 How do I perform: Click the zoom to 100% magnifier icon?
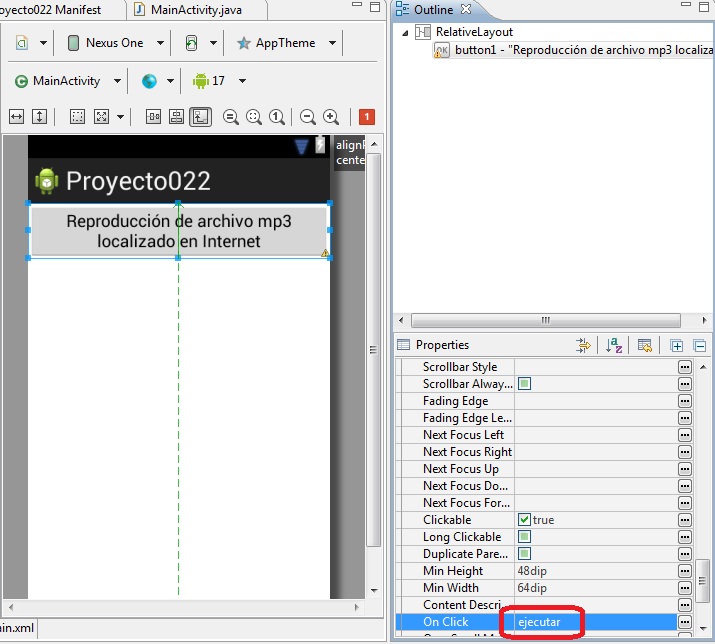(276, 117)
